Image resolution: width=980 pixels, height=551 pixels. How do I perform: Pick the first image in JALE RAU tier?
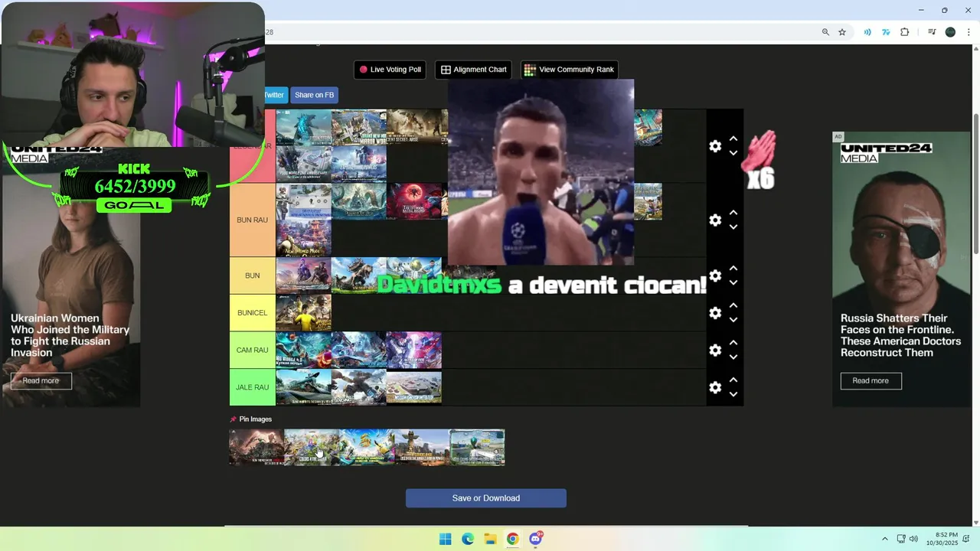point(304,387)
